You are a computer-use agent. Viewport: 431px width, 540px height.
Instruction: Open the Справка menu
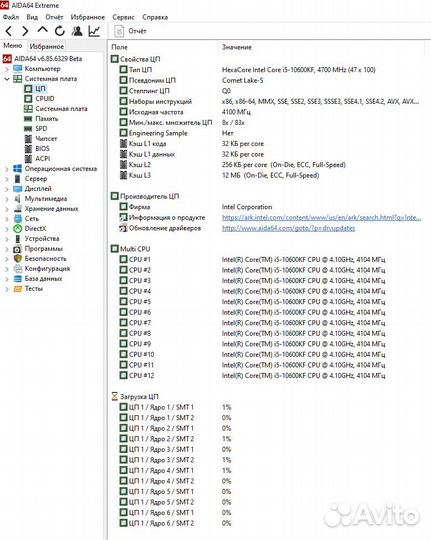click(x=155, y=17)
